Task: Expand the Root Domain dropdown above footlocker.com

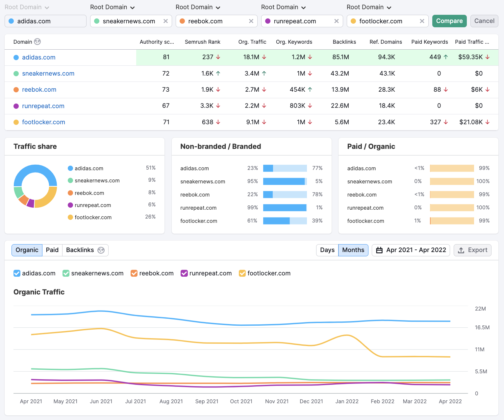Action: [x=369, y=7]
